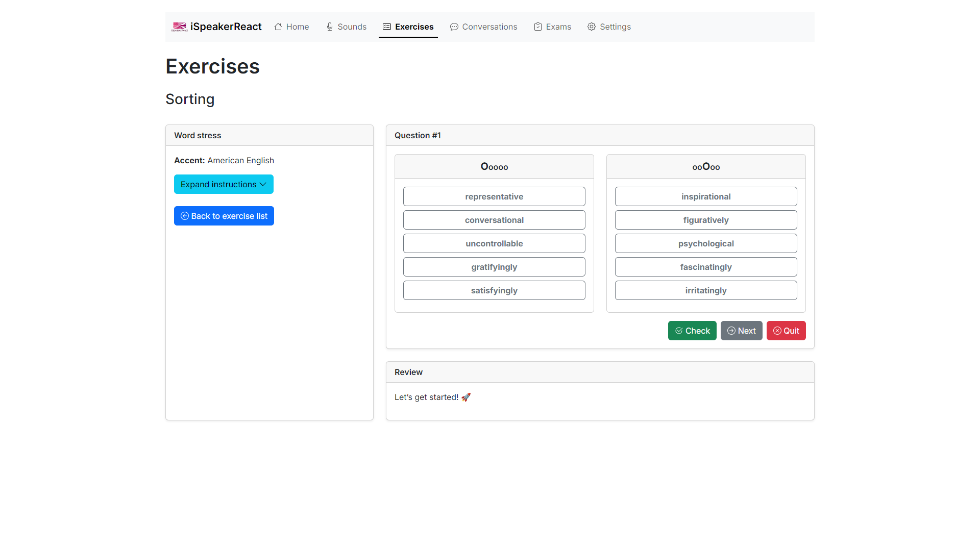Click the Settings gear icon
The height and width of the screenshot is (551, 980).
[x=592, y=27]
